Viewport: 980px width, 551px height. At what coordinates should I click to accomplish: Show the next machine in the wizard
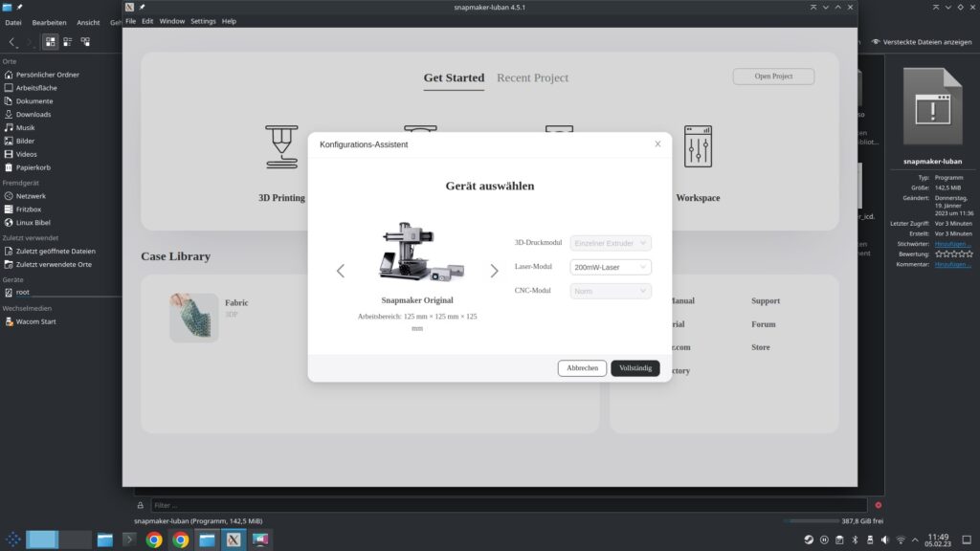coord(495,271)
